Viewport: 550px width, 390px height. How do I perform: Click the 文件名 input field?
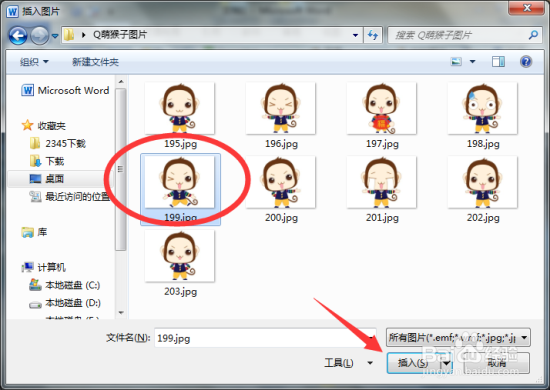pos(265,338)
